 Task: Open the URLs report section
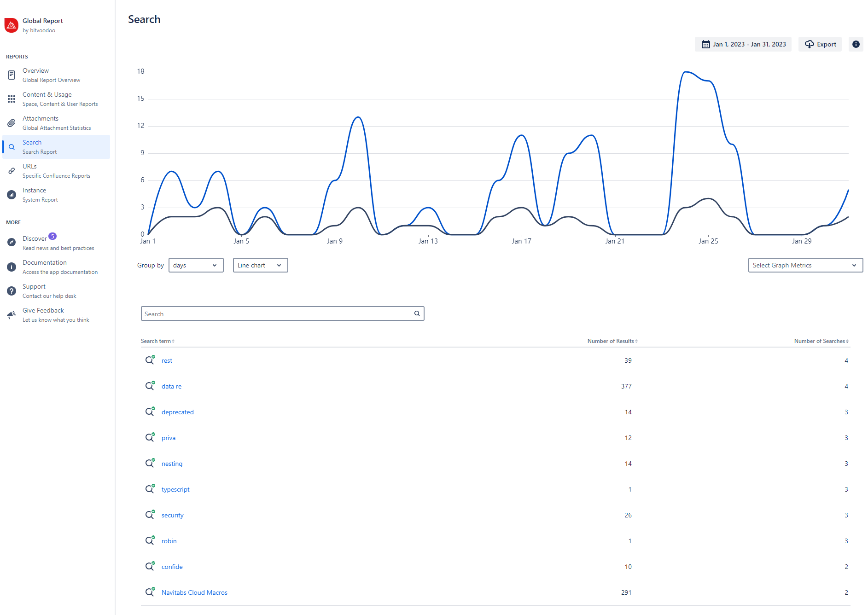[x=29, y=166]
